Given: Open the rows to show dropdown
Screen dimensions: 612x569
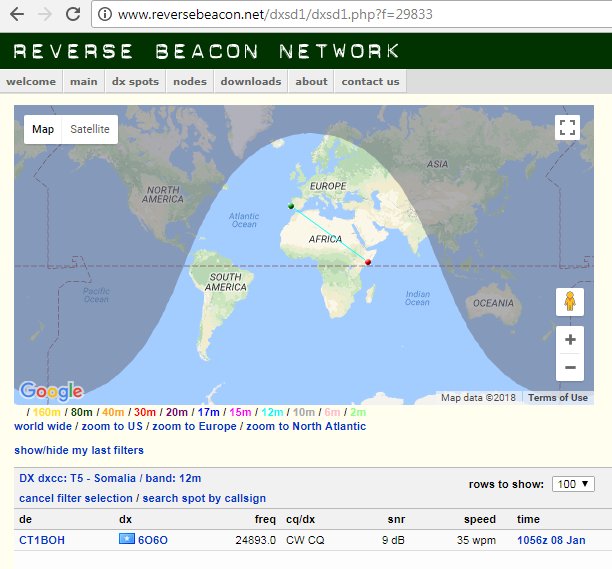Looking at the screenshot, I should (573, 484).
